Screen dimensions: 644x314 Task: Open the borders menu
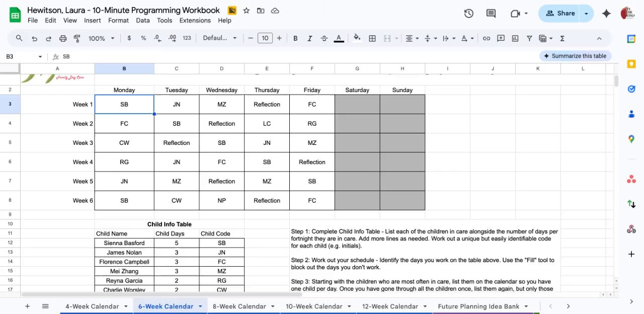coord(372,38)
